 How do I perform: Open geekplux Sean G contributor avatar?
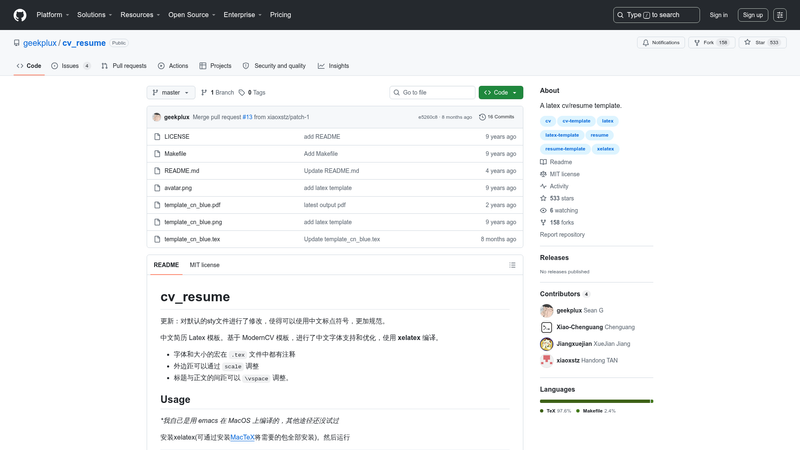(x=546, y=311)
